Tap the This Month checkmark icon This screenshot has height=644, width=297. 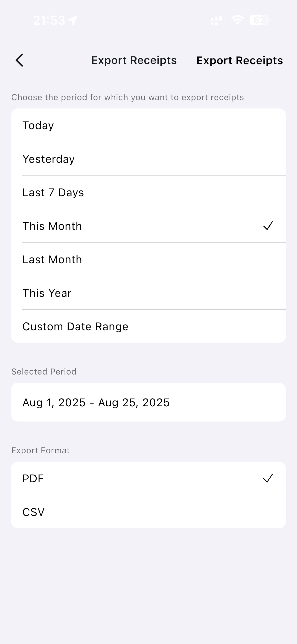(268, 226)
